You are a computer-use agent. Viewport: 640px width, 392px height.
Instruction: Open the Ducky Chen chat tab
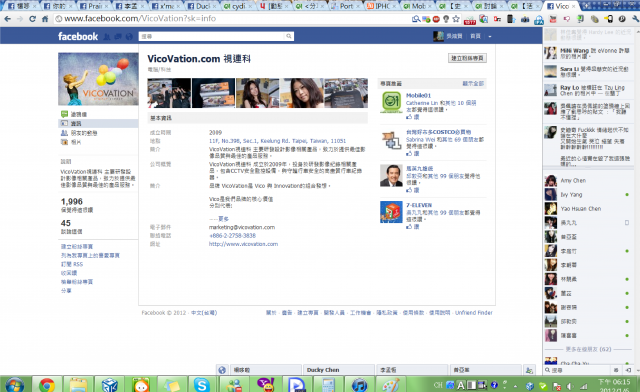pos(338,370)
